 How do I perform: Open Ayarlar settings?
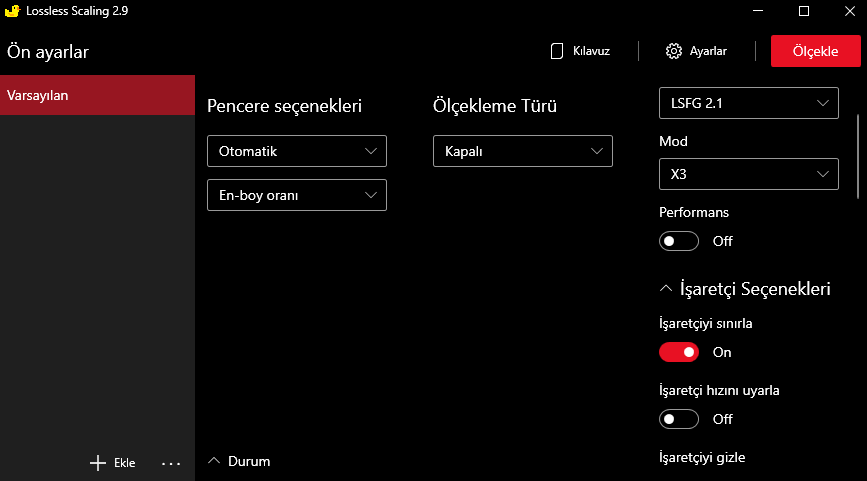point(697,51)
